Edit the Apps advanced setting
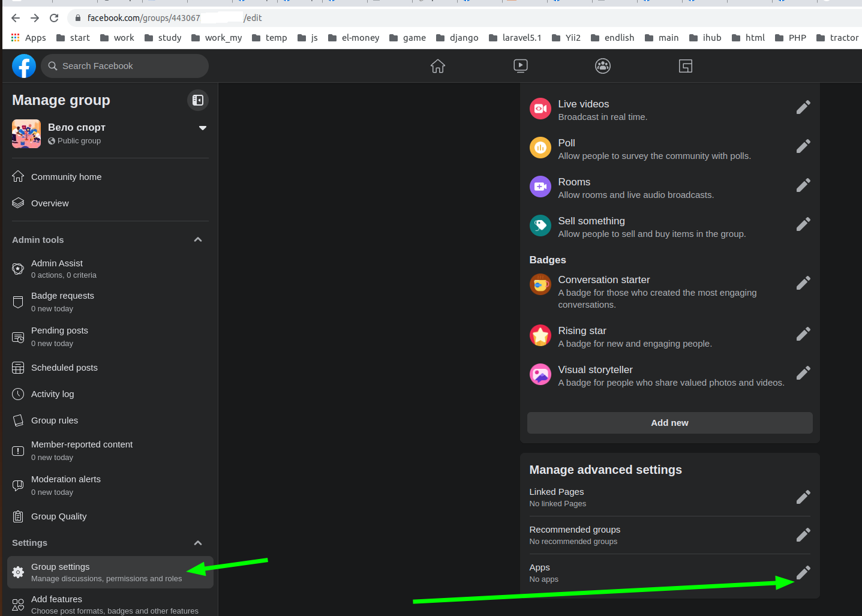 [x=803, y=573]
